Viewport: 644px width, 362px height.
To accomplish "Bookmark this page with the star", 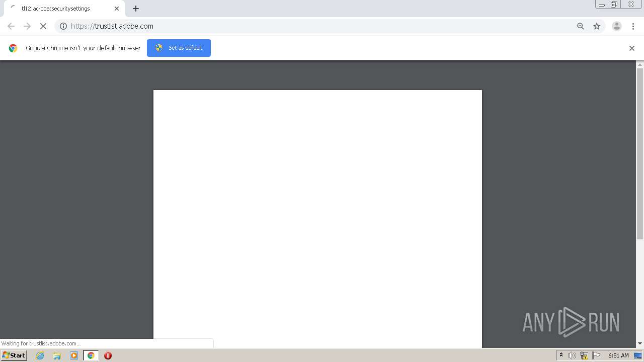I will (597, 26).
